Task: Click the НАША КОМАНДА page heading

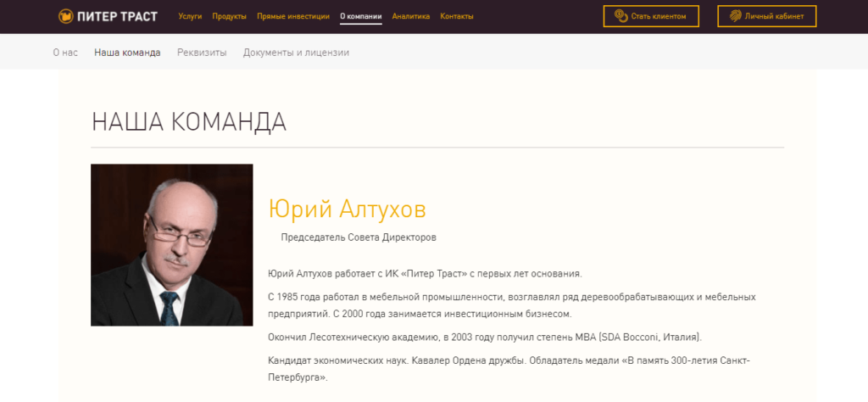Action: point(189,122)
